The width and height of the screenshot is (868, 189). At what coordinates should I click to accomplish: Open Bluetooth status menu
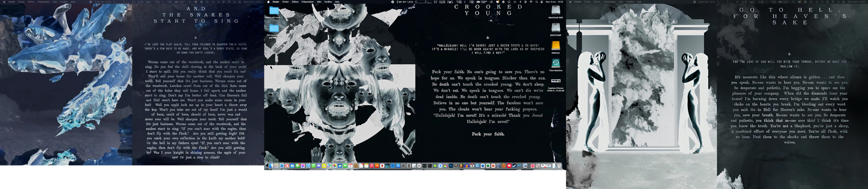tap(520, 2)
